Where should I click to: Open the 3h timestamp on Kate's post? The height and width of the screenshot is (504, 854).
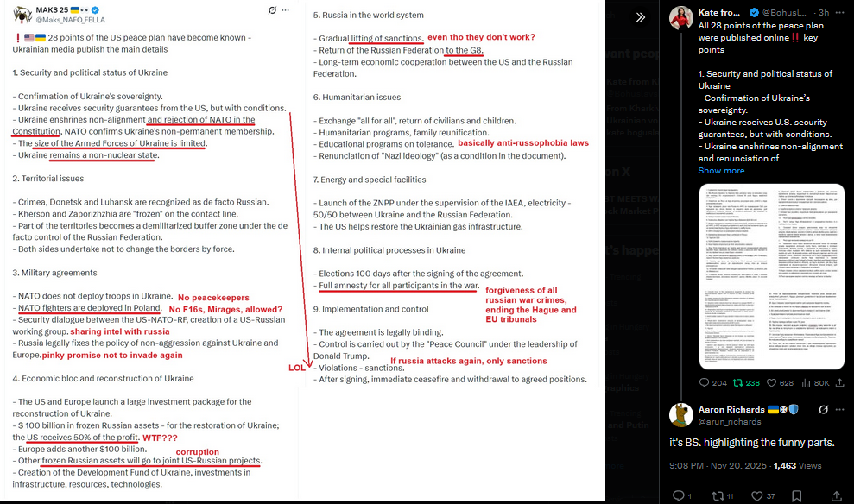(x=824, y=12)
